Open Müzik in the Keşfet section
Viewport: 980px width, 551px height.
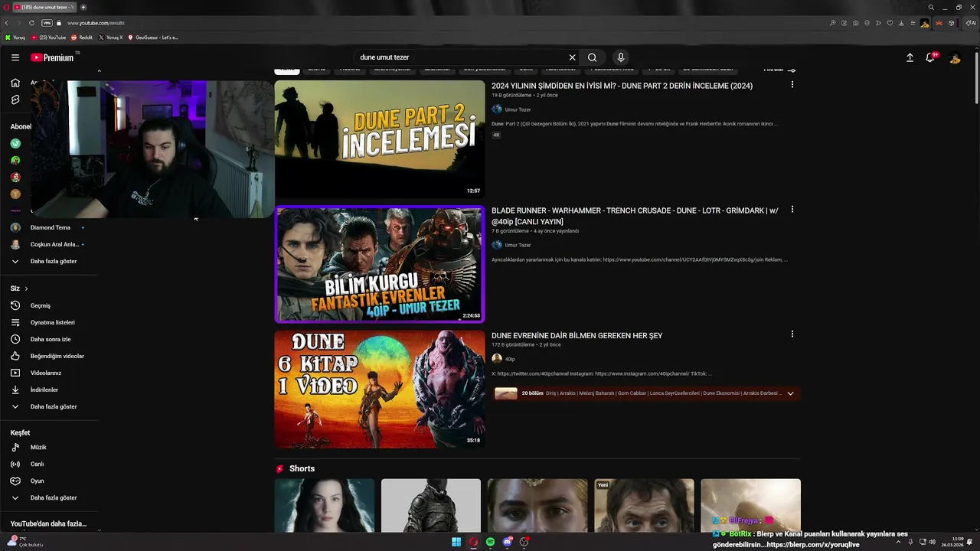point(38,447)
